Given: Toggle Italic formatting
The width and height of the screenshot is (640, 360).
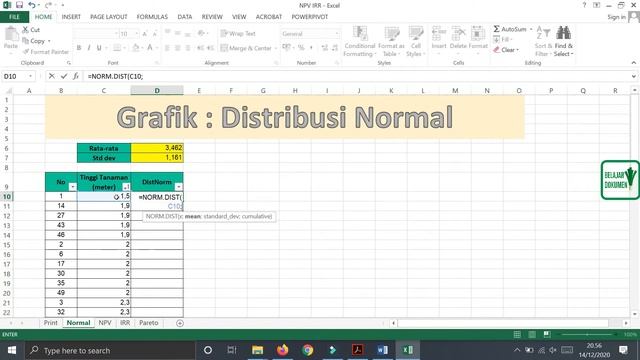Looking at the screenshot, I should (x=89, y=48).
